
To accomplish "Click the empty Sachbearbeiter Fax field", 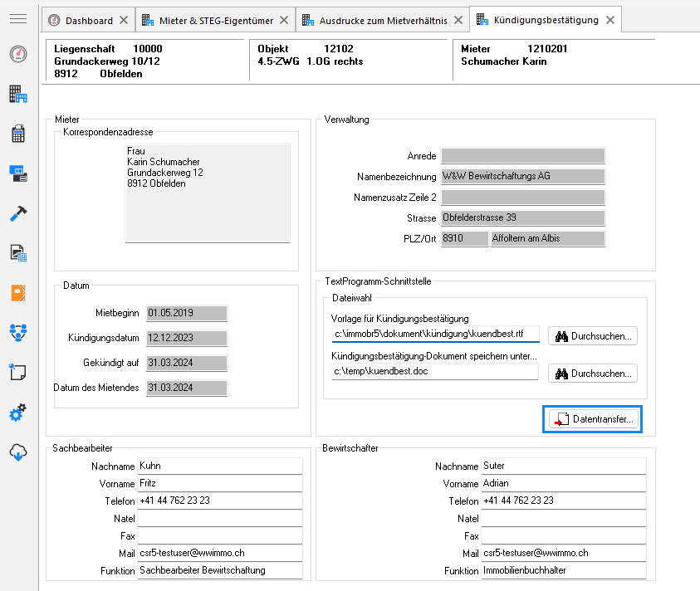I will 220,535.
